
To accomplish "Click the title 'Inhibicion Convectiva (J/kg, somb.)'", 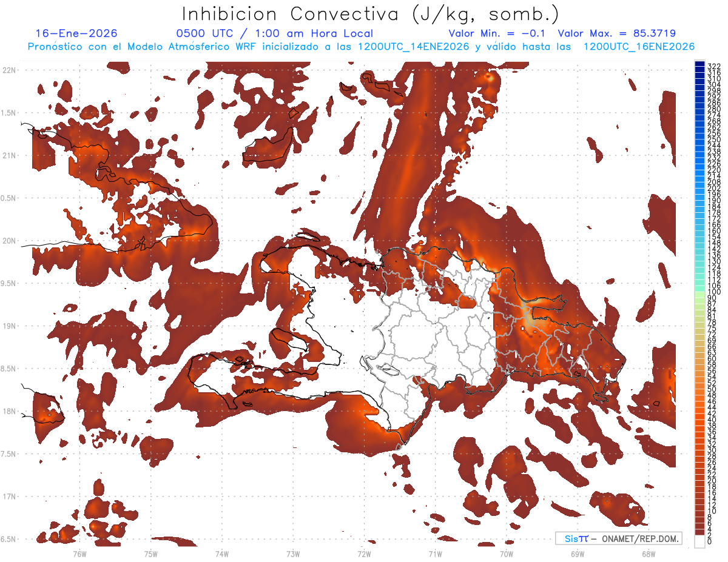I will (371, 15).
